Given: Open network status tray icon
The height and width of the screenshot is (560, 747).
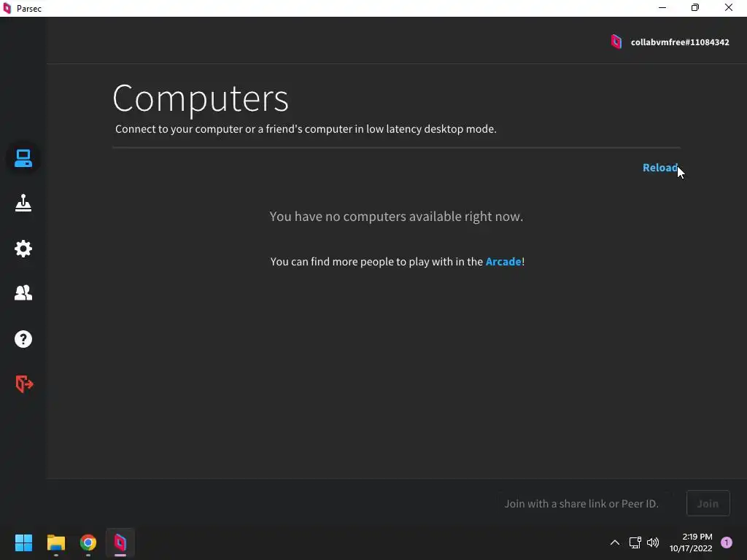Looking at the screenshot, I should 635,542.
